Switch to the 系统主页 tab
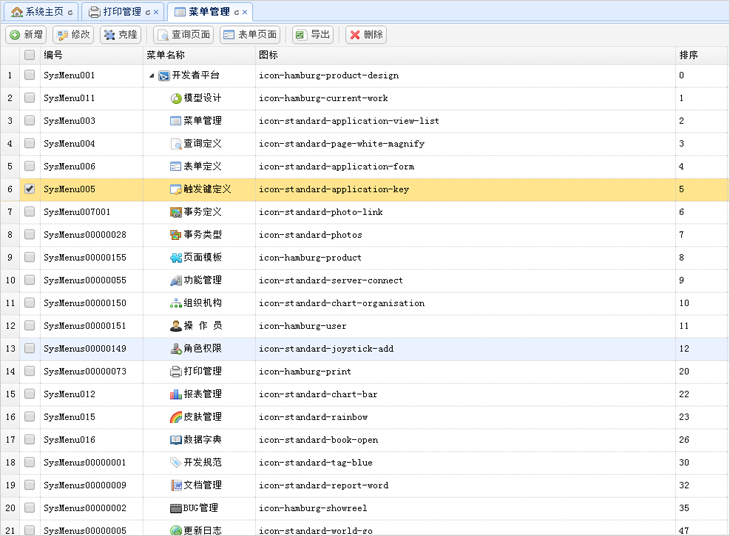This screenshot has width=730, height=536. click(x=43, y=12)
